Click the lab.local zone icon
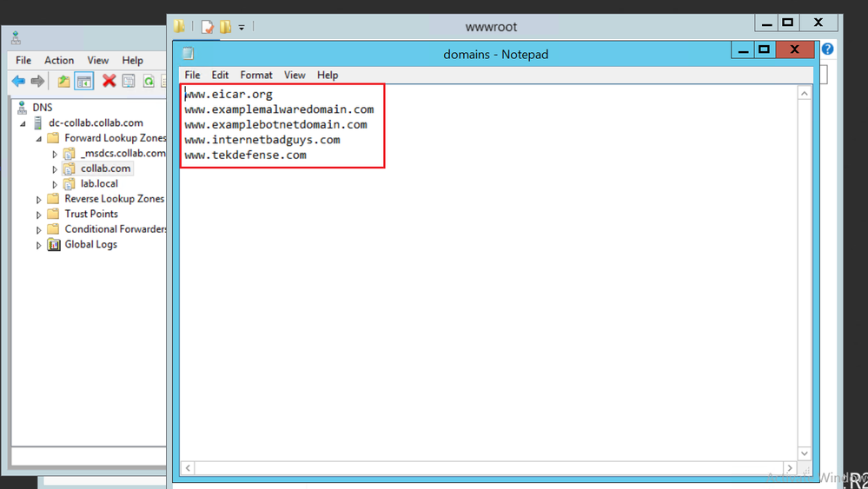Image resolution: width=868 pixels, height=489 pixels. (70, 183)
